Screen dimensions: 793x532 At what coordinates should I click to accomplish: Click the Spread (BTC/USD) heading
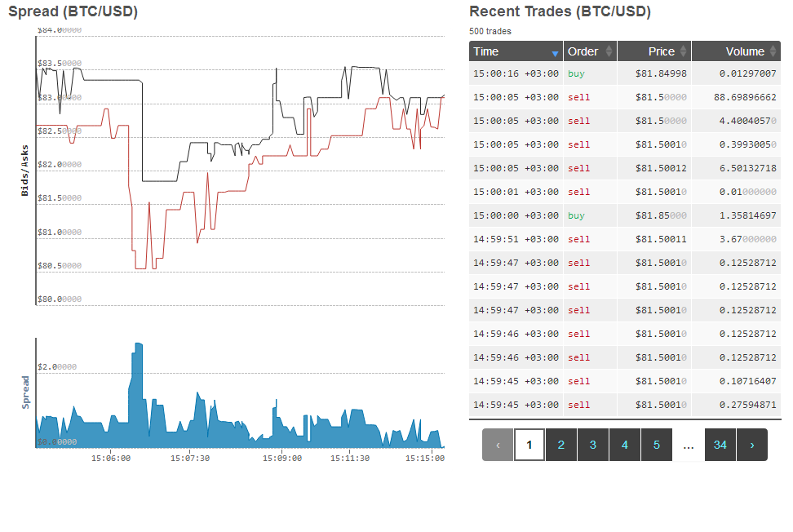[x=73, y=11]
